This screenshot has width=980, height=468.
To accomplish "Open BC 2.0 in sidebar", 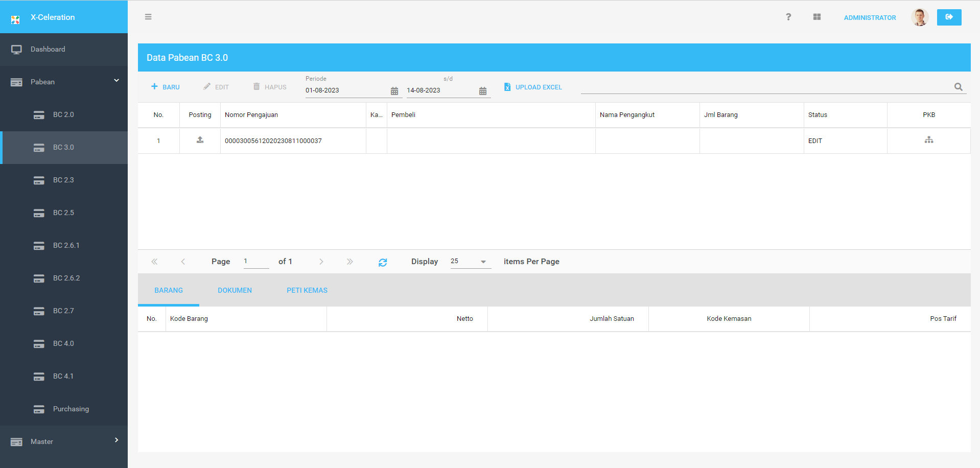I will pyautogui.click(x=64, y=114).
